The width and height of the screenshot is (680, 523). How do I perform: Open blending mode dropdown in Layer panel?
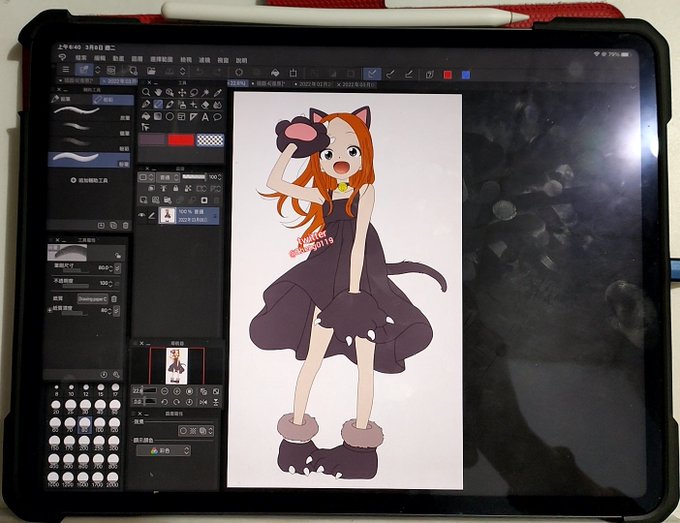(x=168, y=177)
